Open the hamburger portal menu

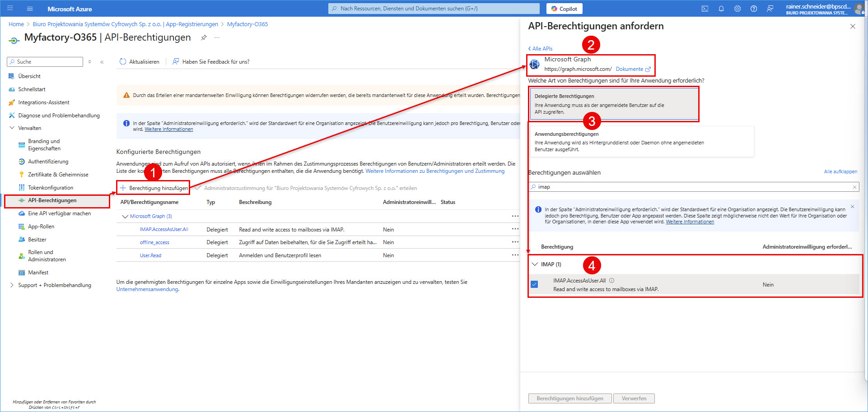tap(30, 9)
